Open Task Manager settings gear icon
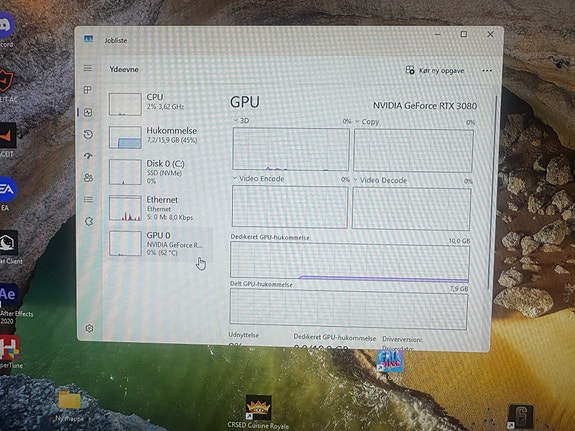 pos(89,328)
